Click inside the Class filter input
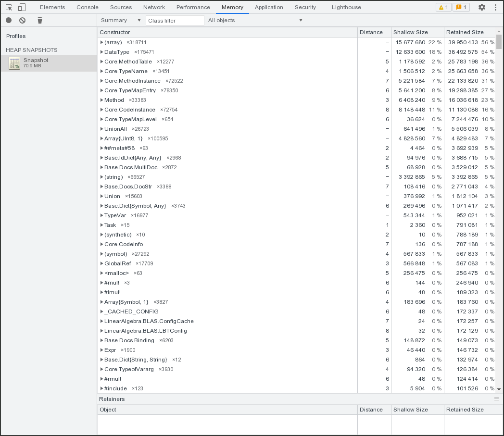 175,20
